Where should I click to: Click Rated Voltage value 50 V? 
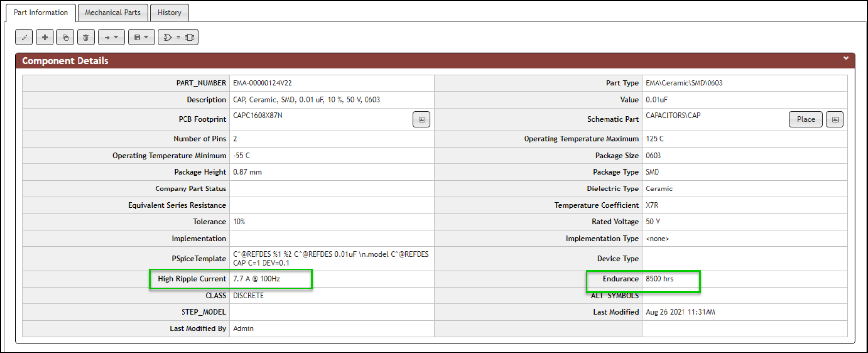point(653,222)
